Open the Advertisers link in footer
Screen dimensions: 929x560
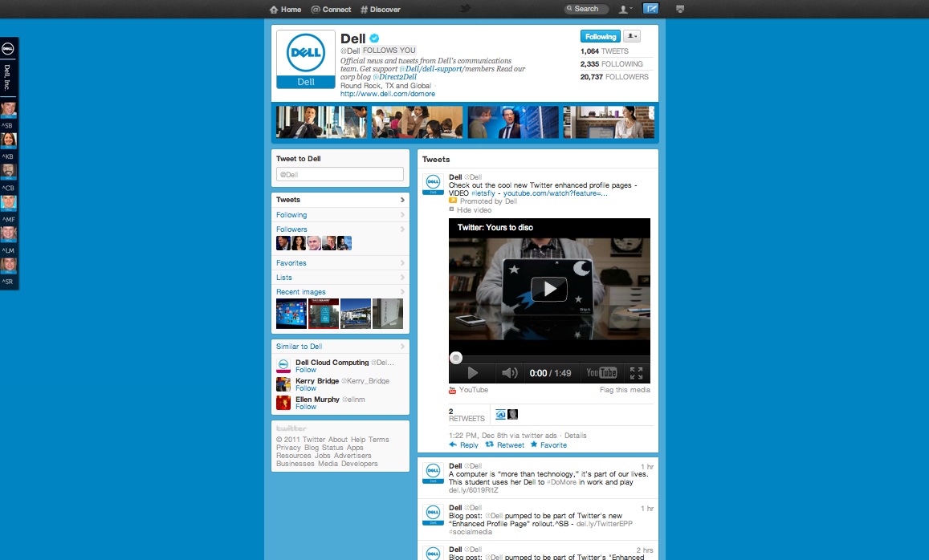[352, 456]
